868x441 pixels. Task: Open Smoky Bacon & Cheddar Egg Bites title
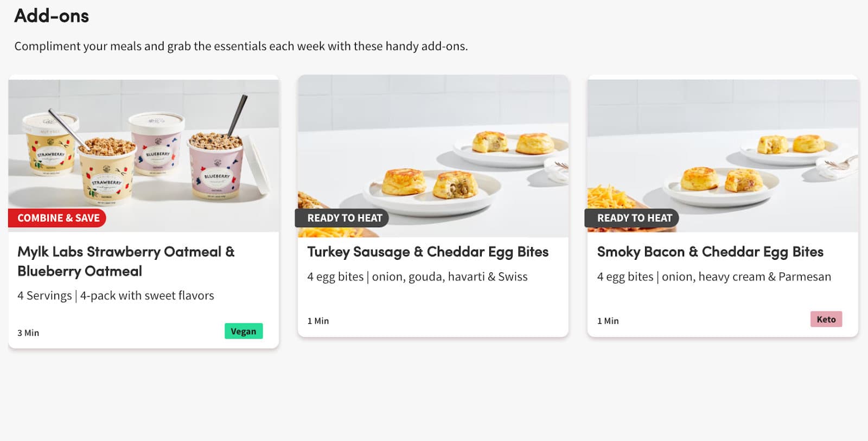coord(710,252)
